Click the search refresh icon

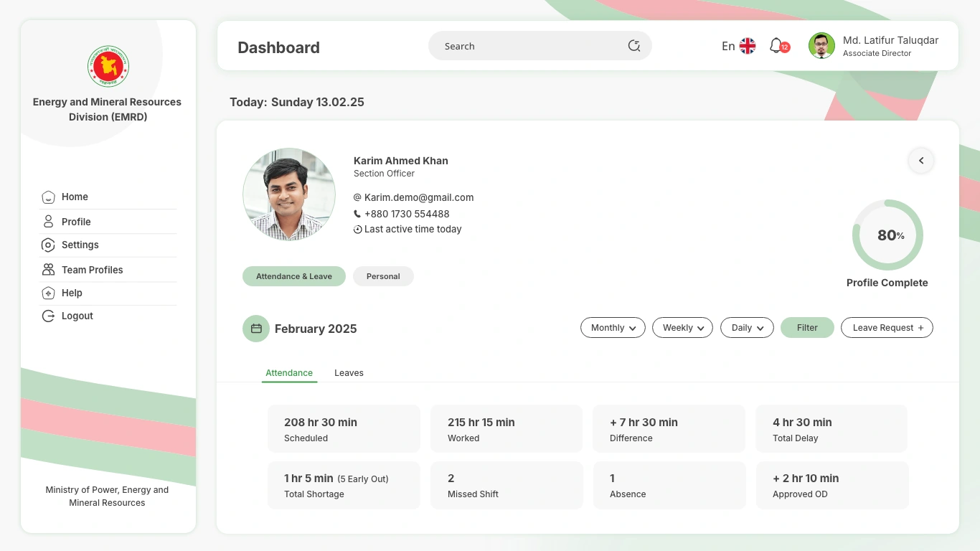pos(634,46)
